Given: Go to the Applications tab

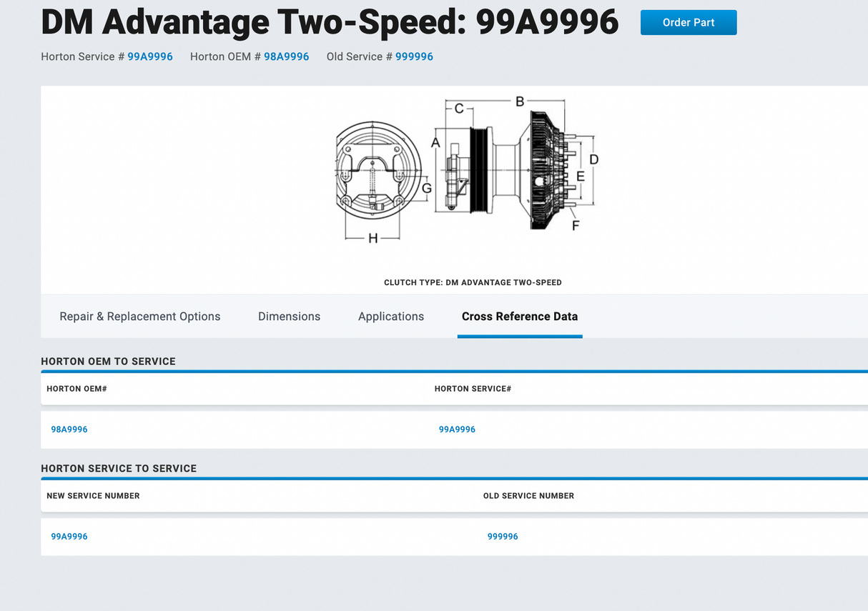Looking at the screenshot, I should (x=391, y=317).
